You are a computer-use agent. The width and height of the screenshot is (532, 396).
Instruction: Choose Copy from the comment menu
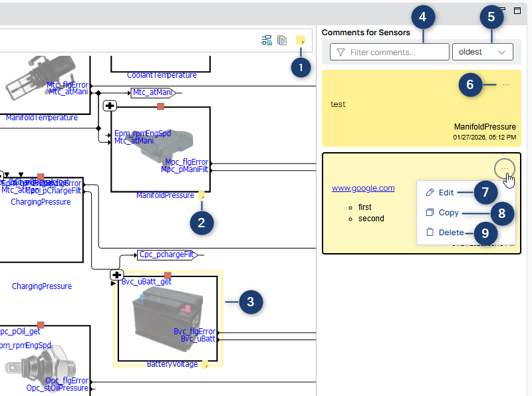(448, 213)
